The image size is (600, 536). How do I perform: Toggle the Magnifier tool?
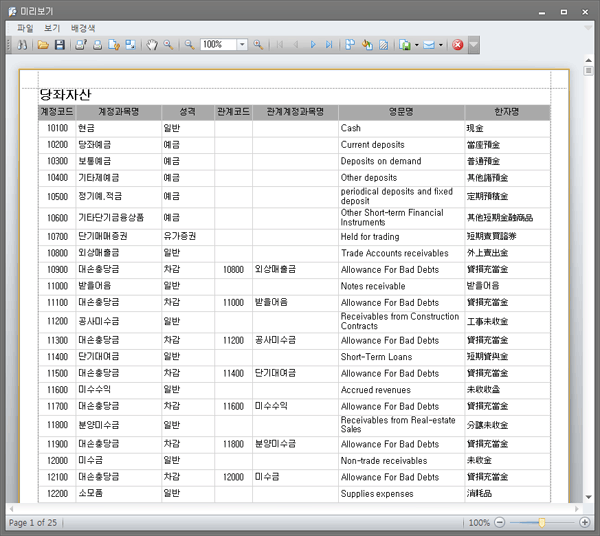click(168, 45)
